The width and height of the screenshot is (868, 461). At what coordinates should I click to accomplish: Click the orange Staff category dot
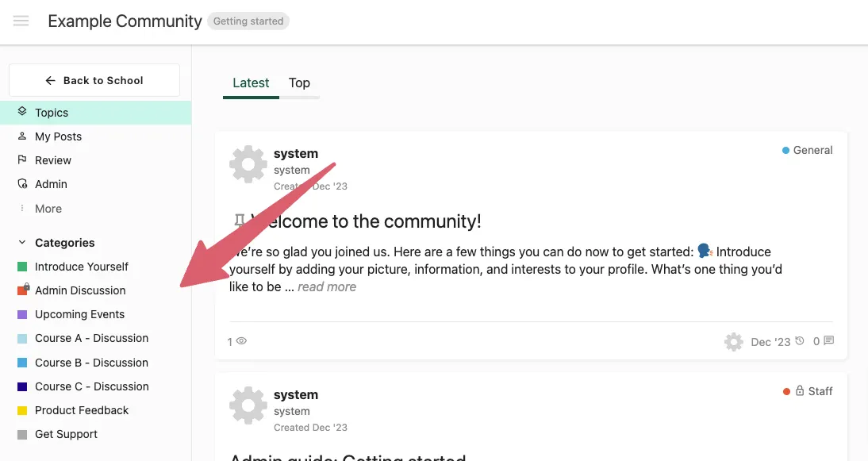pos(786,391)
